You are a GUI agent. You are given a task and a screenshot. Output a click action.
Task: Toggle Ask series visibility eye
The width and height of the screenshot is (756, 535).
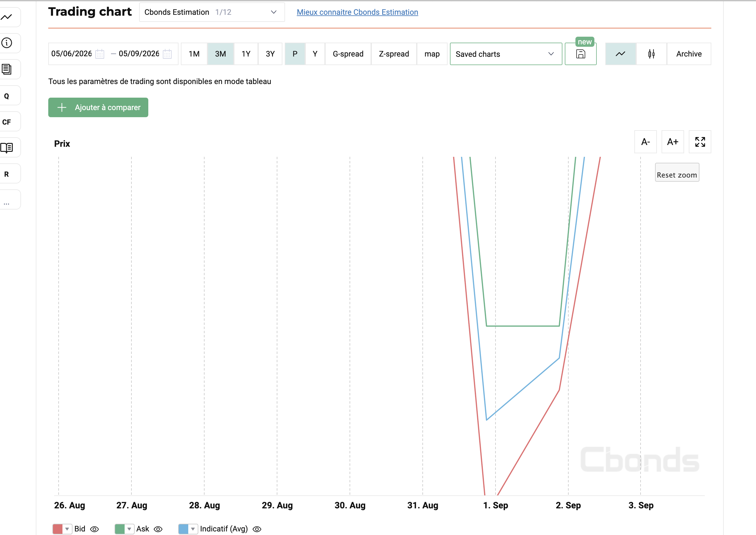click(x=158, y=529)
